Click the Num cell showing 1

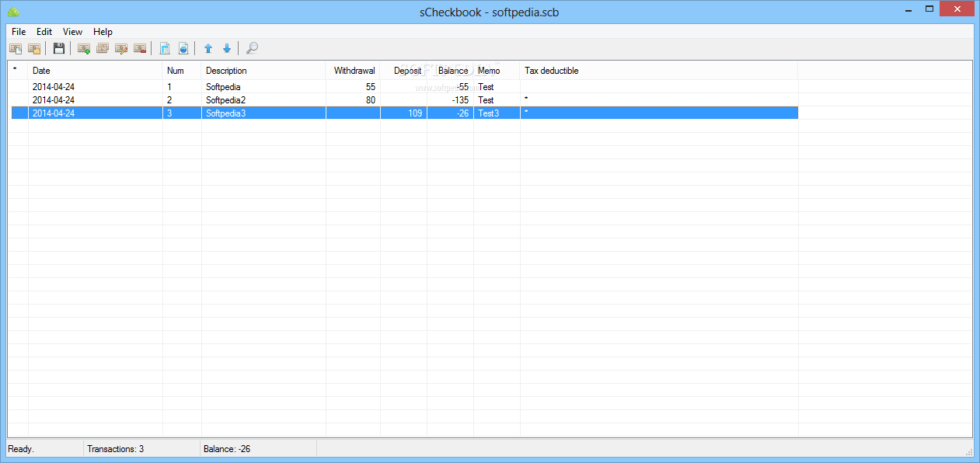(182, 87)
